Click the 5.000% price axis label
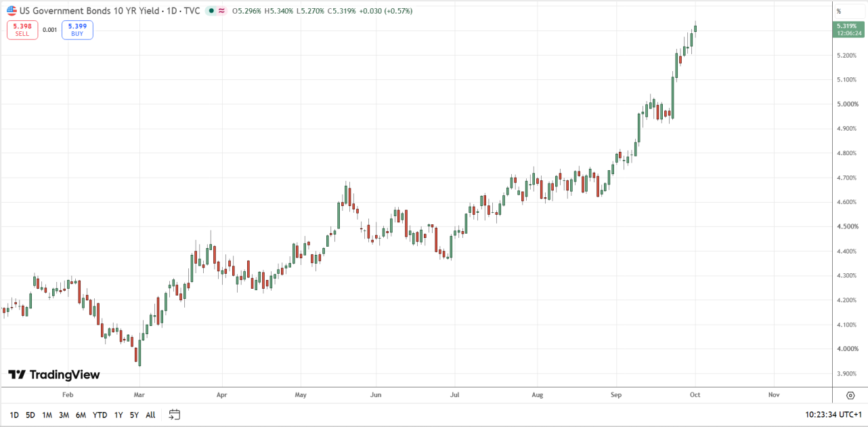Screen dimensions: 868x427 tap(848, 104)
